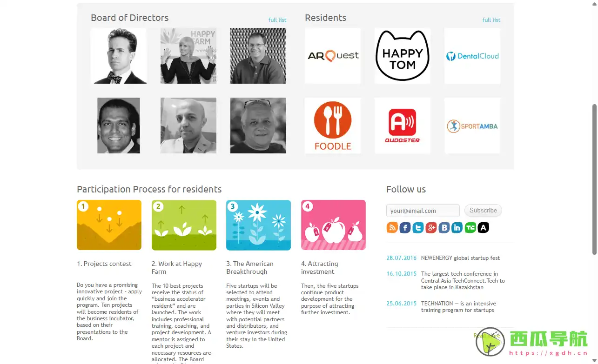Open the Board of Directors full list
Image resolution: width=598 pixels, height=364 pixels.
(277, 20)
